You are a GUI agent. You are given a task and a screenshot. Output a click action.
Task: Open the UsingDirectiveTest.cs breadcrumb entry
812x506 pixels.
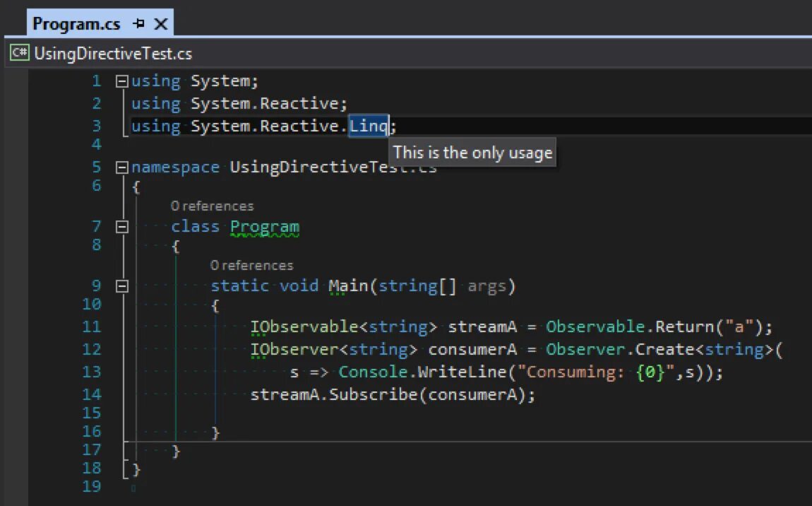point(113,52)
